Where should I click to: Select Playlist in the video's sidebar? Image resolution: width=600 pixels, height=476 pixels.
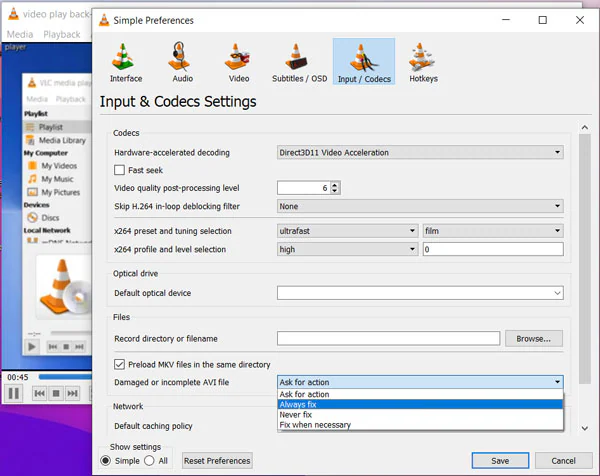57,127
